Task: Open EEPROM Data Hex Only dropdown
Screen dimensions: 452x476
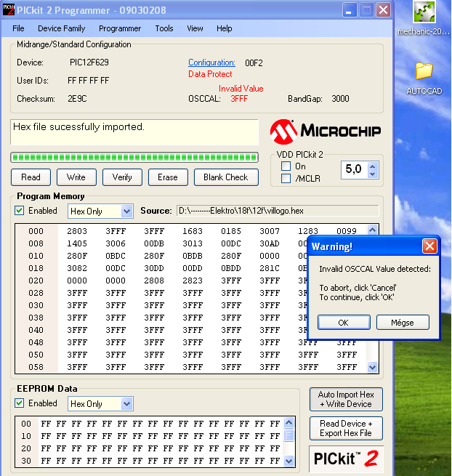Action: coord(126,404)
